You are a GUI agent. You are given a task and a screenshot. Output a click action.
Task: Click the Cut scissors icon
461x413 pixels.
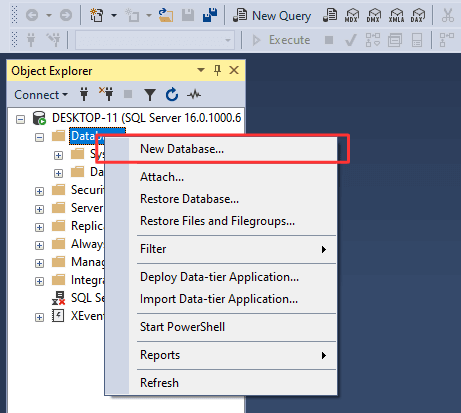448,15
